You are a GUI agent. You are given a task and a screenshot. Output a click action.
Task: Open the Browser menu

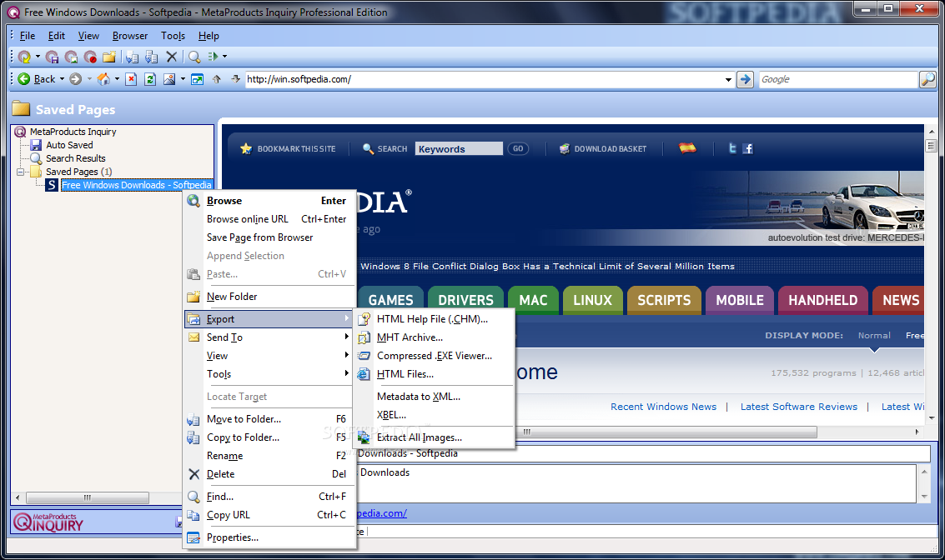click(x=130, y=36)
